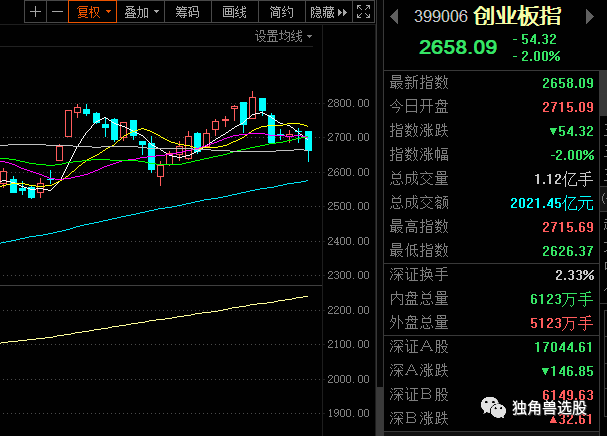Click the 筹码 chip distribution button
The height and width of the screenshot is (436, 607).
coord(188,12)
